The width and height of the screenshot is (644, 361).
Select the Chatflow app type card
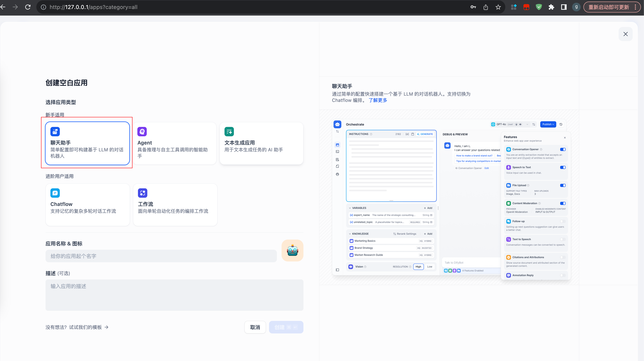click(x=87, y=205)
